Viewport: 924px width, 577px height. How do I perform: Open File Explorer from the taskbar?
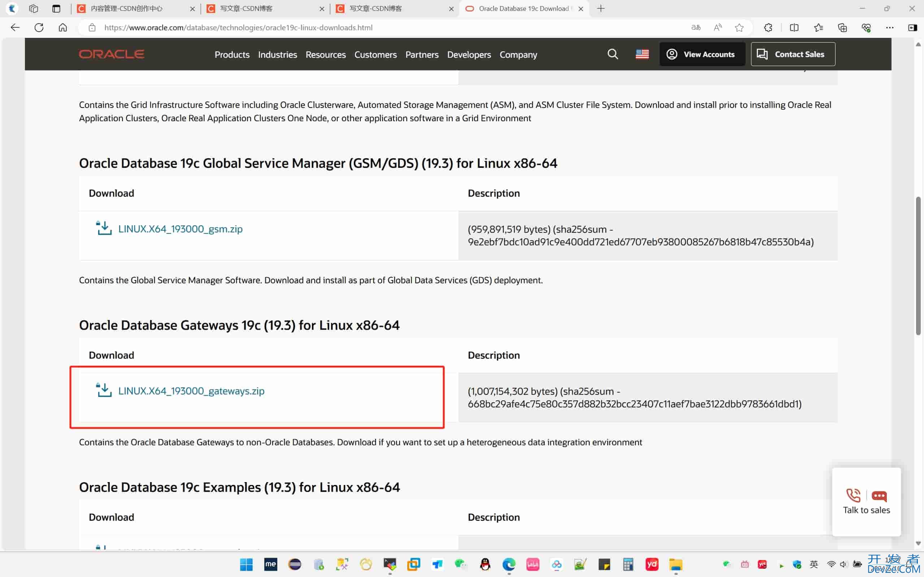[x=676, y=564]
